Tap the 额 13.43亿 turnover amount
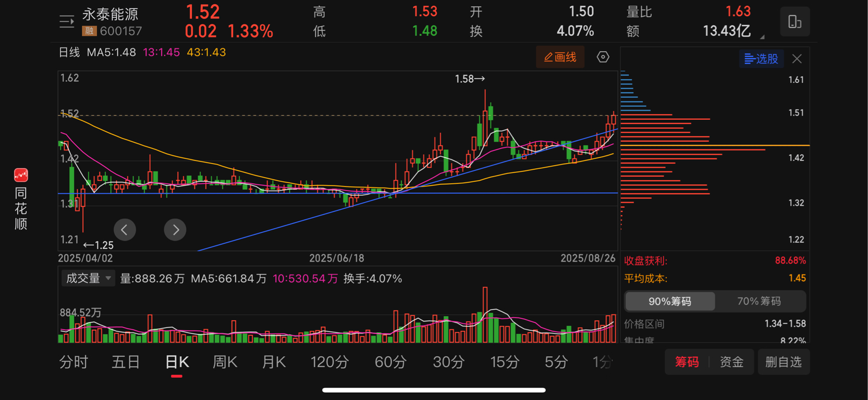 pos(727,31)
